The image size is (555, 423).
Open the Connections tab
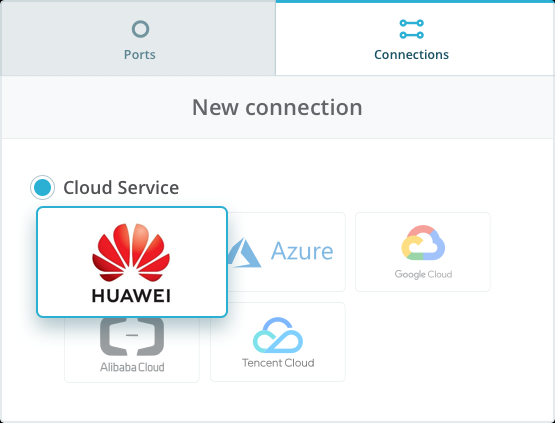coord(415,39)
